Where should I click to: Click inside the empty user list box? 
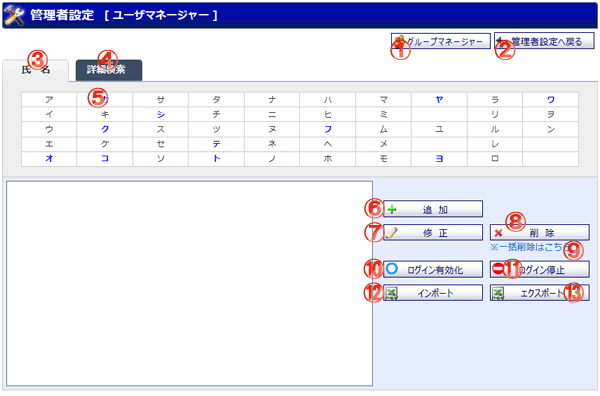pos(189,284)
